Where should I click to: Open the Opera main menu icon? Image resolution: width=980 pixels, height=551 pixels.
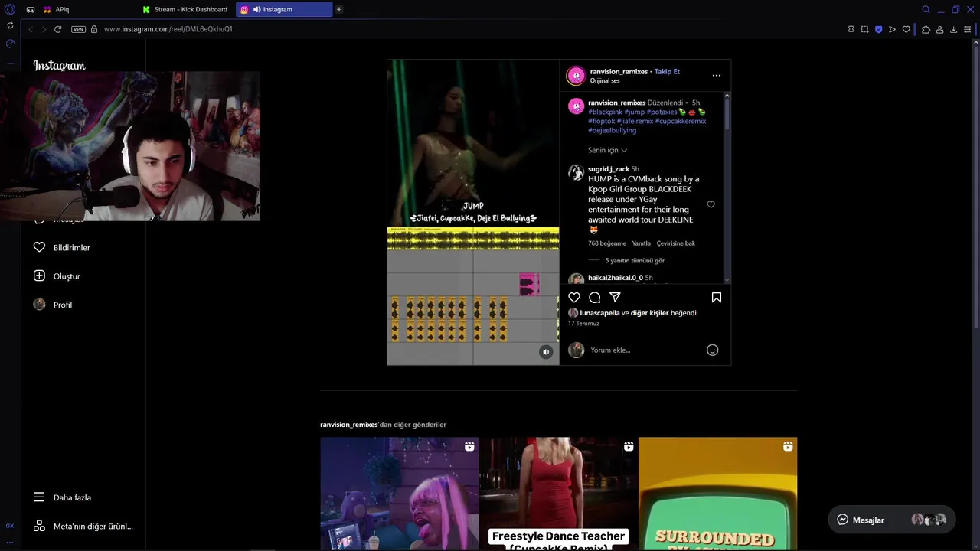coord(10,9)
